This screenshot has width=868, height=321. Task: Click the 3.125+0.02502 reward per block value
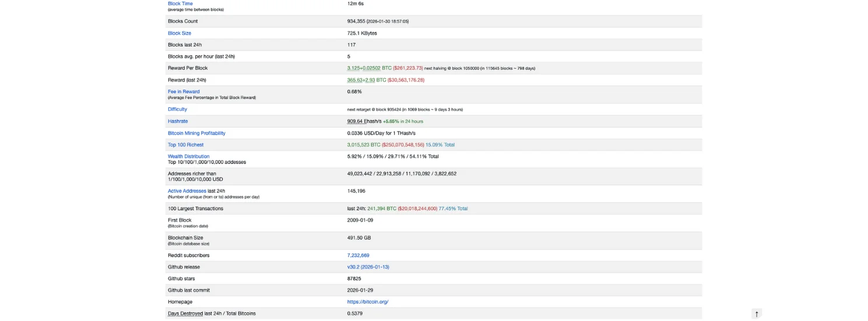click(364, 68)
